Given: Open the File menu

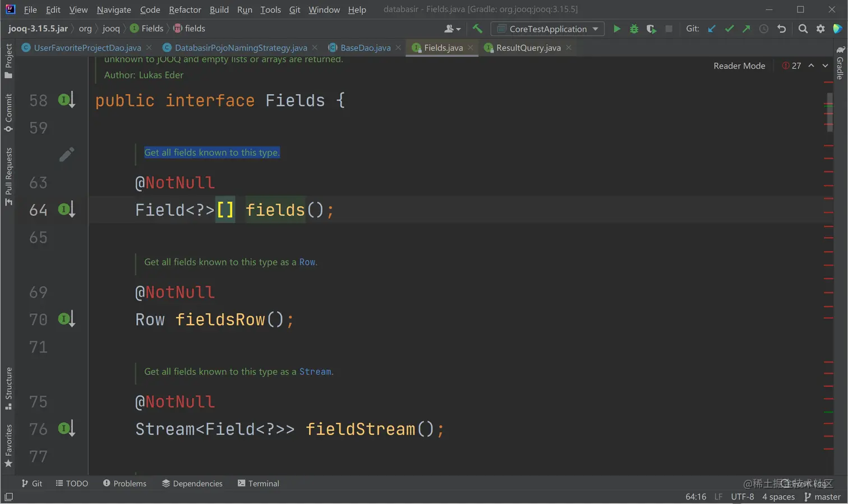Looking at the screenshot, I should [30, 10].
